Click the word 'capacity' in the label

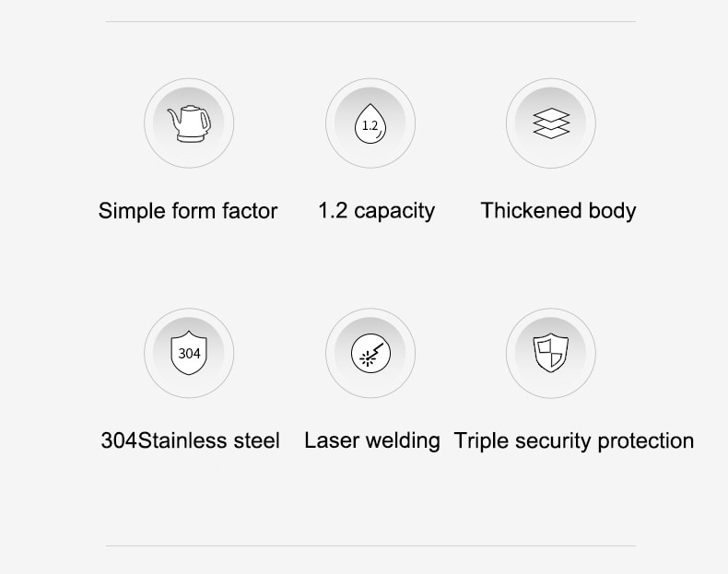pos(394,211)
